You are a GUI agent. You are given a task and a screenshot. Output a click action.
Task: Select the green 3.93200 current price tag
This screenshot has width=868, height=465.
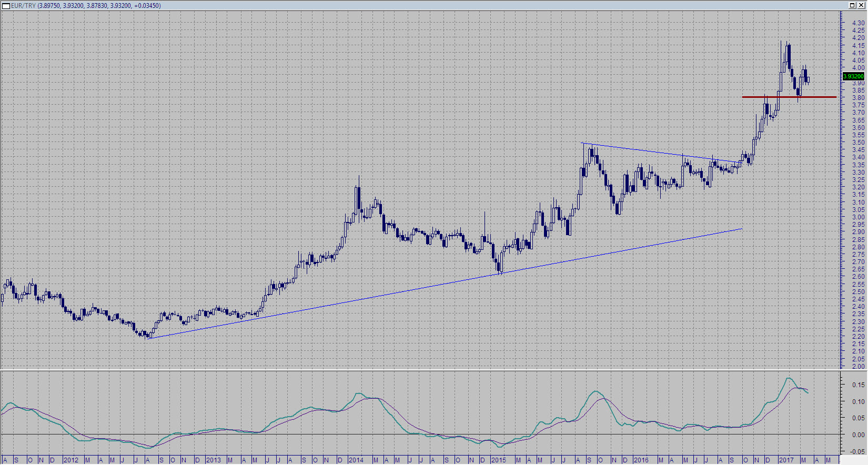tap(853, 77)
